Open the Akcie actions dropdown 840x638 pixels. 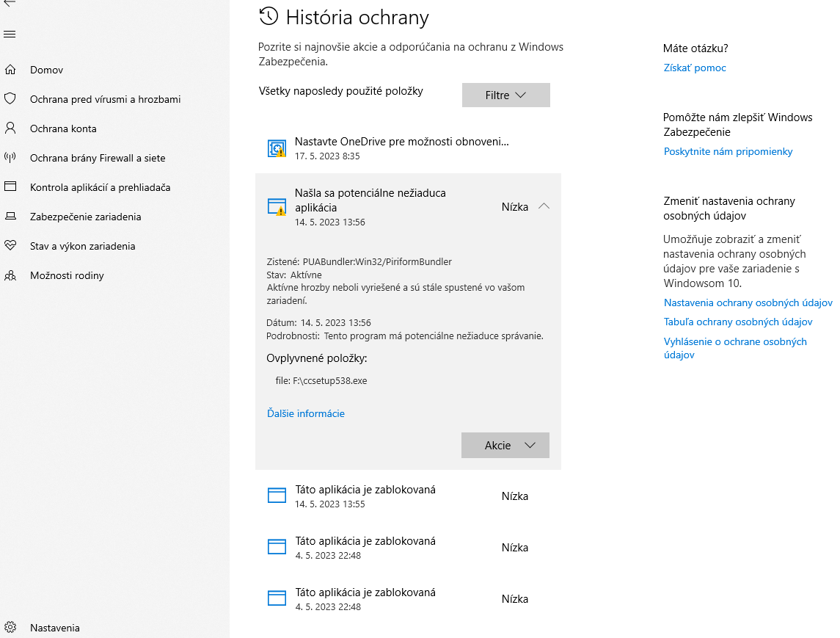505,446
